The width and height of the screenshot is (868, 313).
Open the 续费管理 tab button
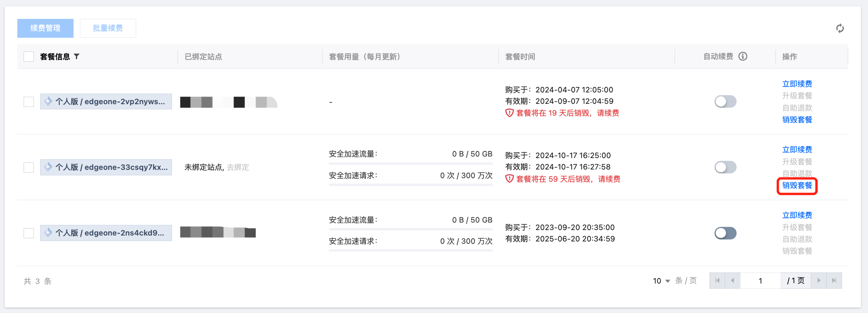pos(45,28)
